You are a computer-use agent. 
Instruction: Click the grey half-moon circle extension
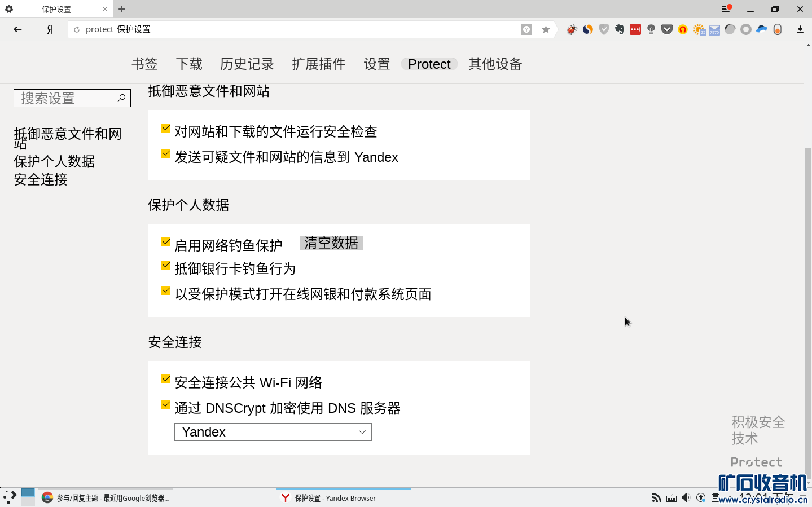click(730, 29)
